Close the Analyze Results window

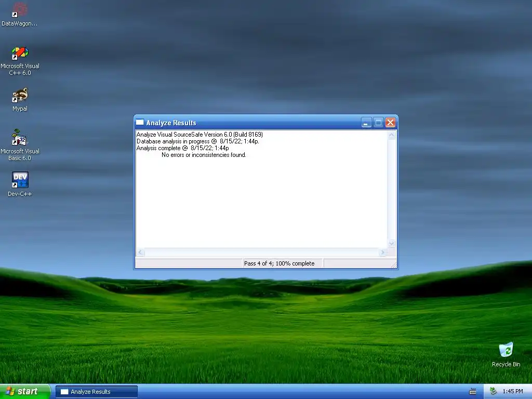[x=391, y=123]
